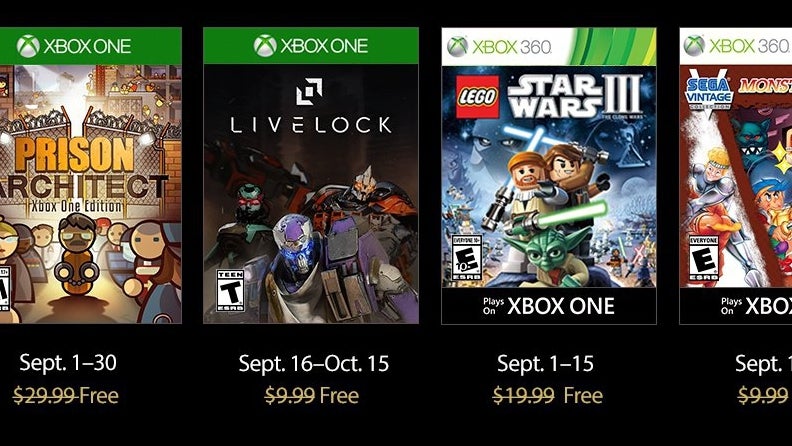Click the Xbox logo above Prison Architect
The image size is (792, 446).
point(28,46)
